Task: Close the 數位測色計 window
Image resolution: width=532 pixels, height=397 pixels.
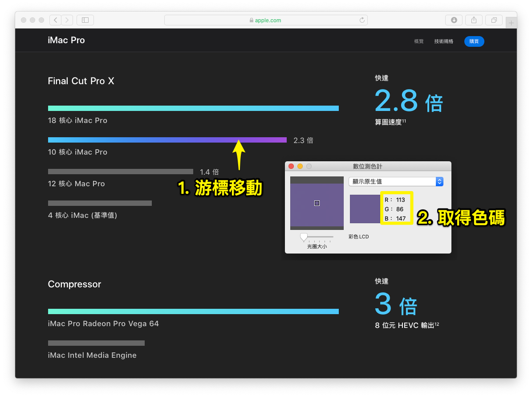Action: pyautogui.click(x=291, y=166)
